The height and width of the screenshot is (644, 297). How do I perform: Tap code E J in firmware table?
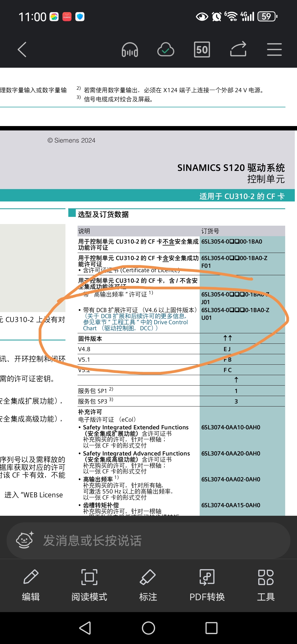click(x=227, y=349)
